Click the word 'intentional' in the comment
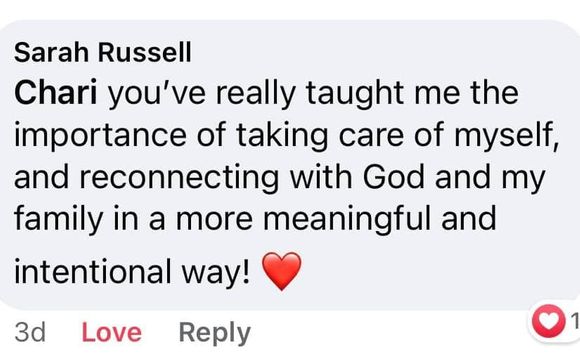The width and height of the screenshot is (580, 362). click(93, 272)
